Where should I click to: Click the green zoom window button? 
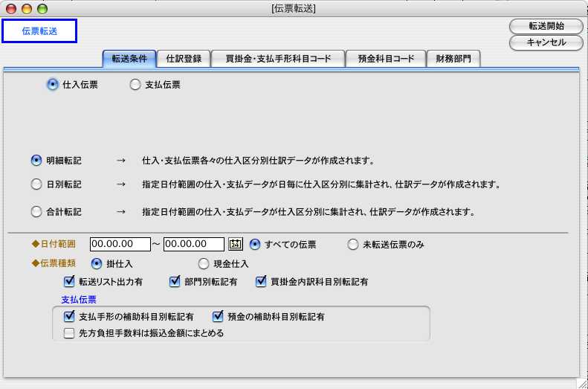(42, 8)
